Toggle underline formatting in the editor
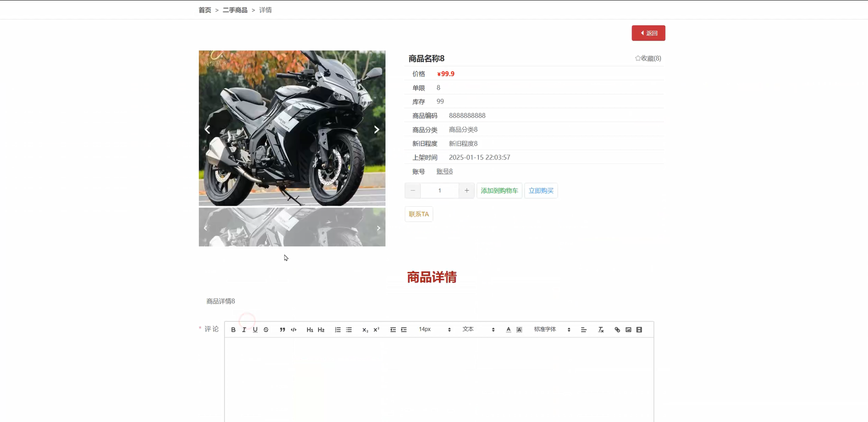868x422 pixels. point(255,329)
